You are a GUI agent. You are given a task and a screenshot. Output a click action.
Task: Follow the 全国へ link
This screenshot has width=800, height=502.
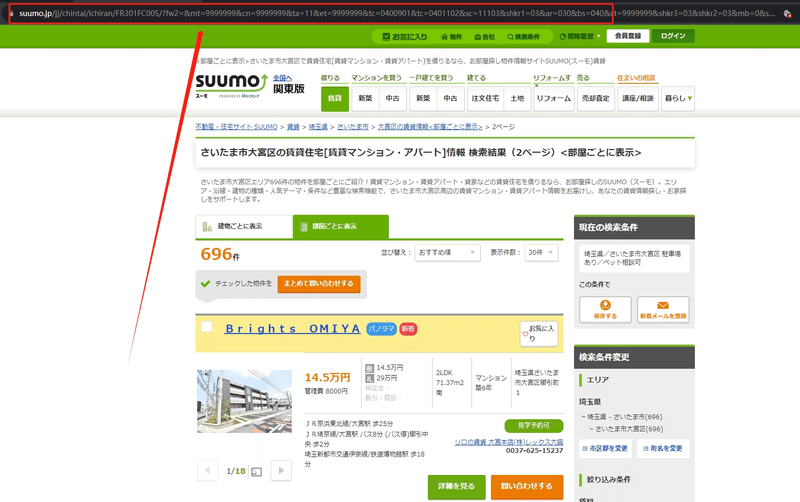point(282,78)
